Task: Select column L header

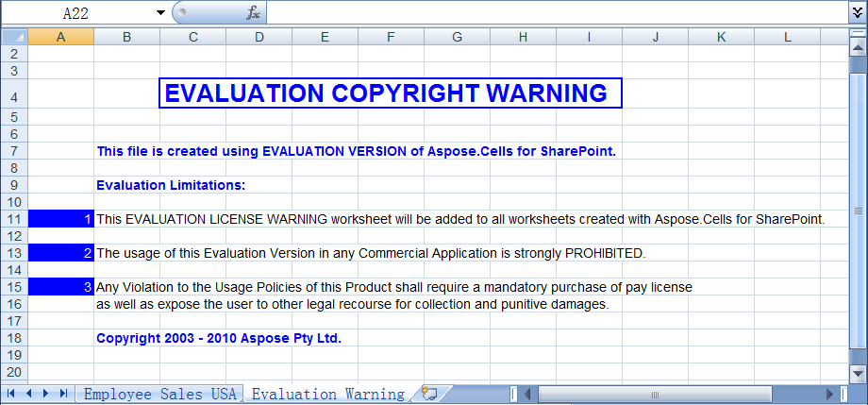Action: pyautogui.click(x=787, y=37)
